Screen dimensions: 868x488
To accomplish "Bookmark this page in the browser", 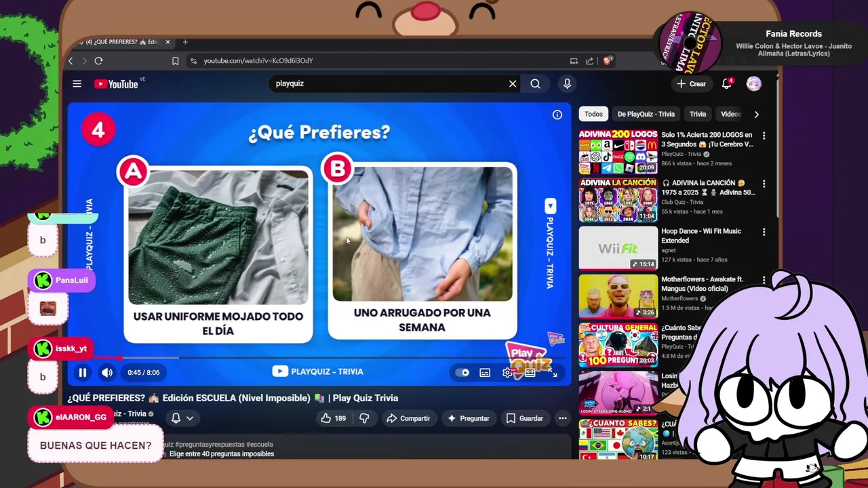I will point(175,61).
